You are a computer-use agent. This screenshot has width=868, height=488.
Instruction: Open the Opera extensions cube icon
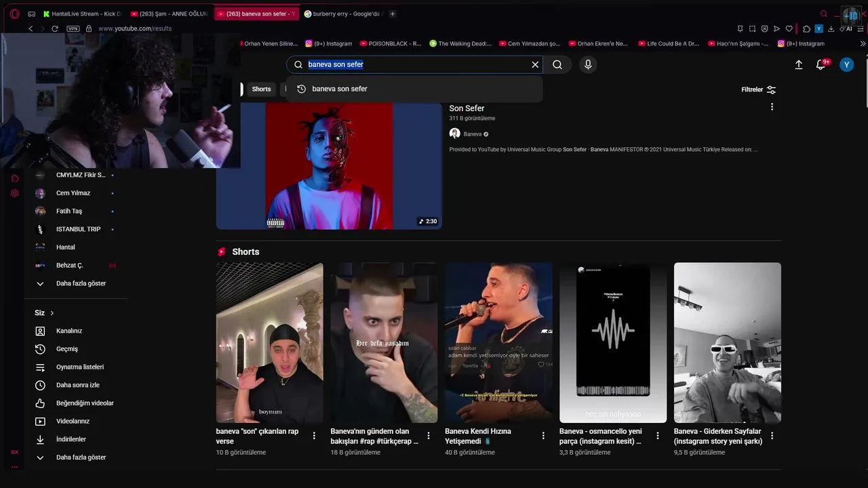pyautogui.click(x=806, y=28)
